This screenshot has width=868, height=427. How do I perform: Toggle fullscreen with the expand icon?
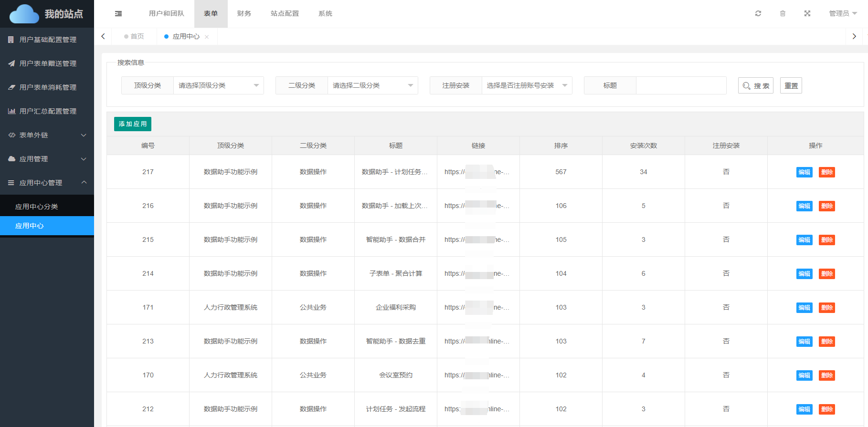807,13
